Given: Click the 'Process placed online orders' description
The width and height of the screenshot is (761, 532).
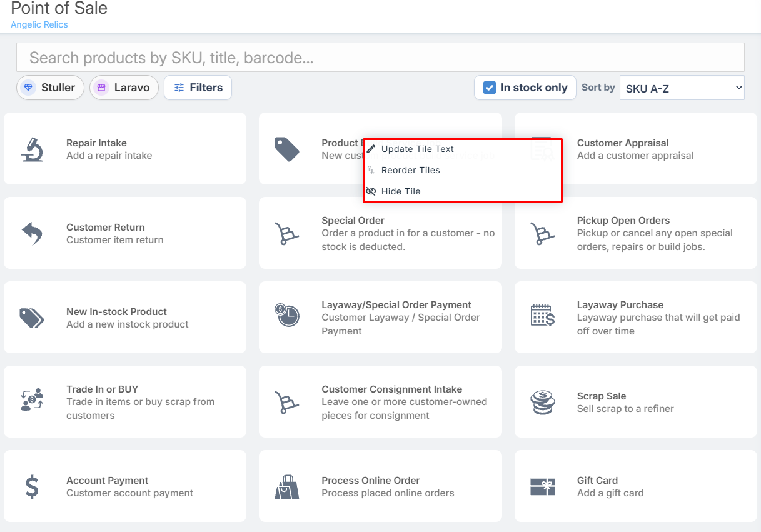Looking at the screenshot, I should tap(388, 493).
